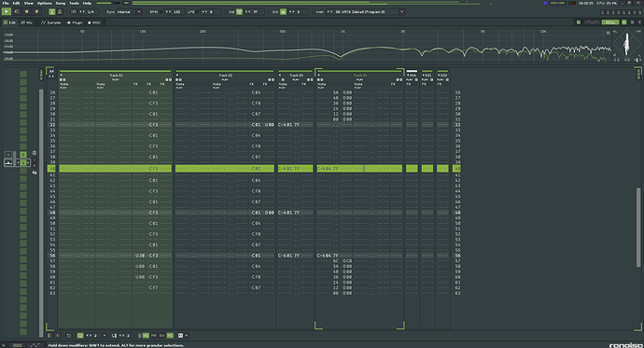Enable record edit mode button
This screenshot has width=644, height=348.
click(x=36, y=12)
